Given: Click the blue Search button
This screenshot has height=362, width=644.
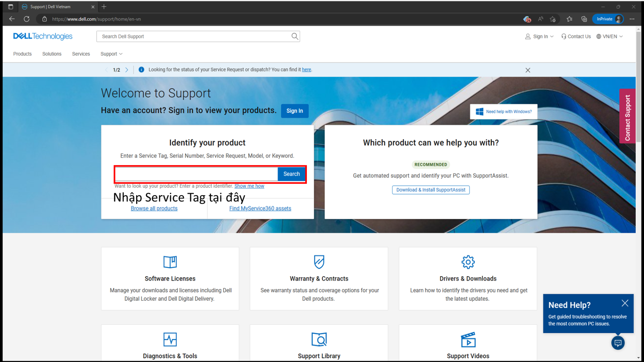Looking at the screenshot, I should pyautogui.click(x=291, y=174).
